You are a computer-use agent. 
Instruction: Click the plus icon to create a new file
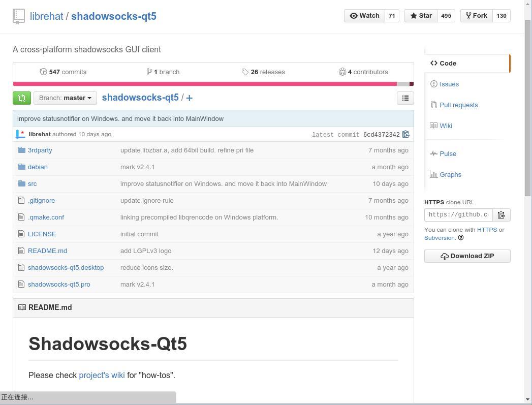coord(190,98)
